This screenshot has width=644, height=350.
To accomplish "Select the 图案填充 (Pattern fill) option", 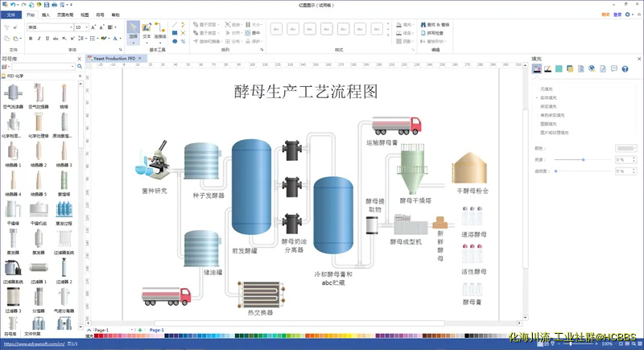I will pyautogui.click(x=548, y=124).
